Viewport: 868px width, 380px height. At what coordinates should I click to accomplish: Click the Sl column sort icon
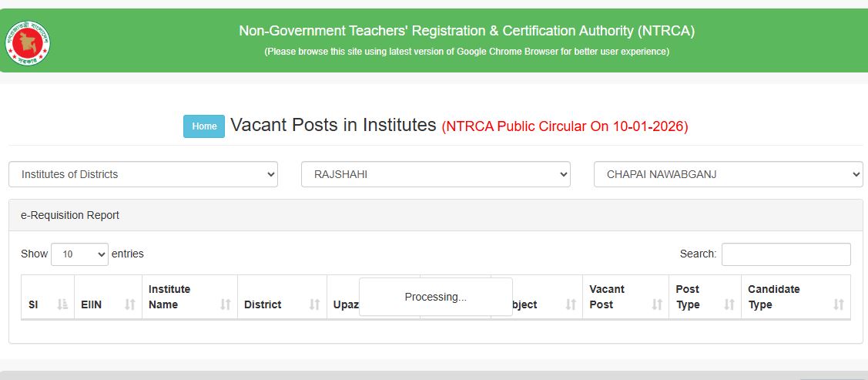[62, 304]
